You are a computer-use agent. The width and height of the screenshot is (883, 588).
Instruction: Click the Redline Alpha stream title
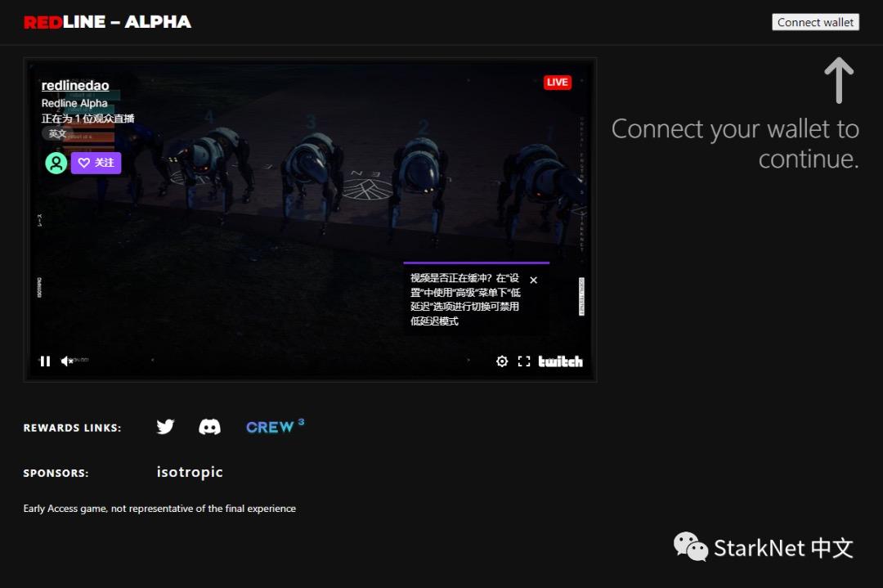(74, 103)
